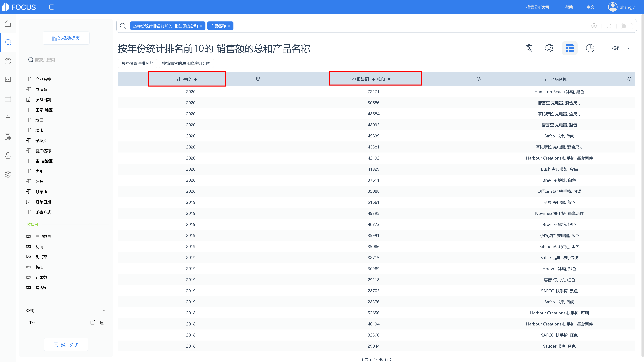Viewport: 644px width, 362px height.
Task: Click the FOCUS logo
Action: [19, 7]
